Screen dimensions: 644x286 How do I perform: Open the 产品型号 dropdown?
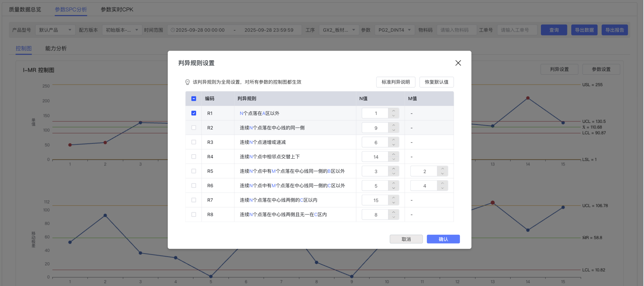pos(55,30)
